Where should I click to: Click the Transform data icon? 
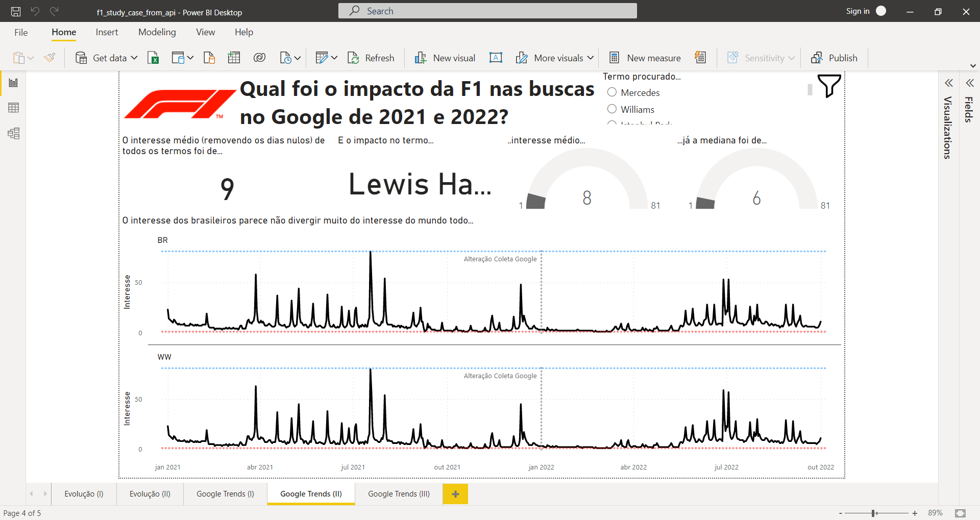coord(322,58)
